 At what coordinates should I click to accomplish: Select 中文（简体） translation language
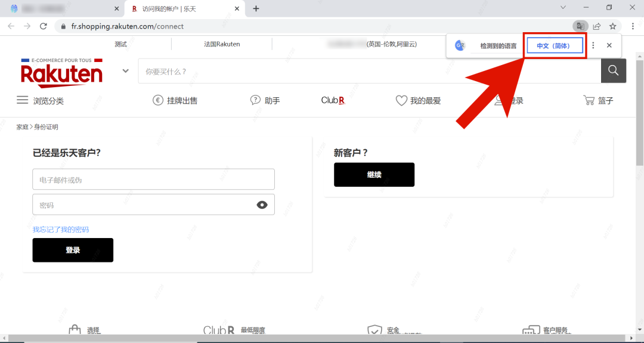555,45
